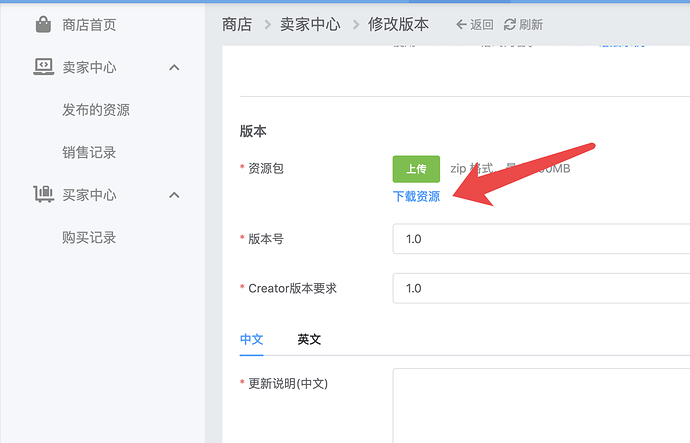Click the 版本 section heading

click(x=253, y=131)
